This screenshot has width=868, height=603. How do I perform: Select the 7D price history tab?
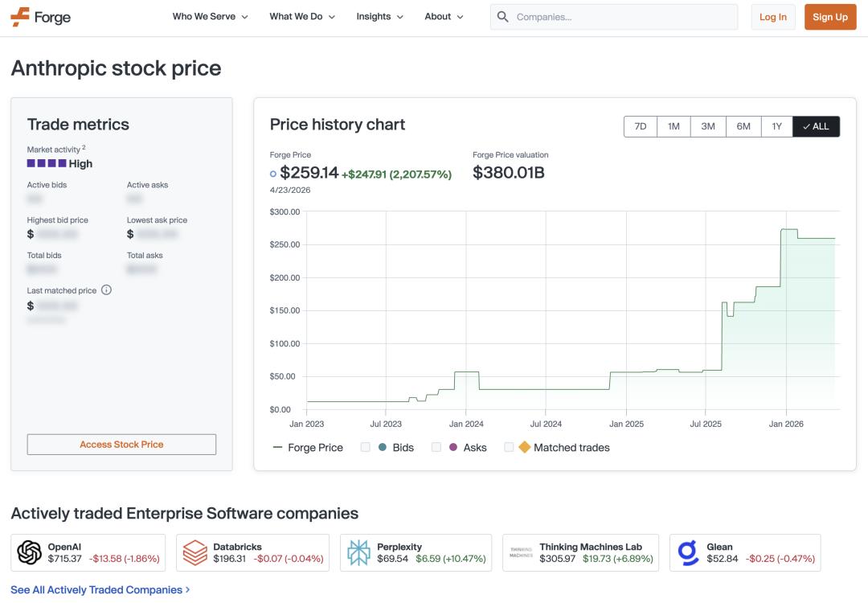coord(639,126)
